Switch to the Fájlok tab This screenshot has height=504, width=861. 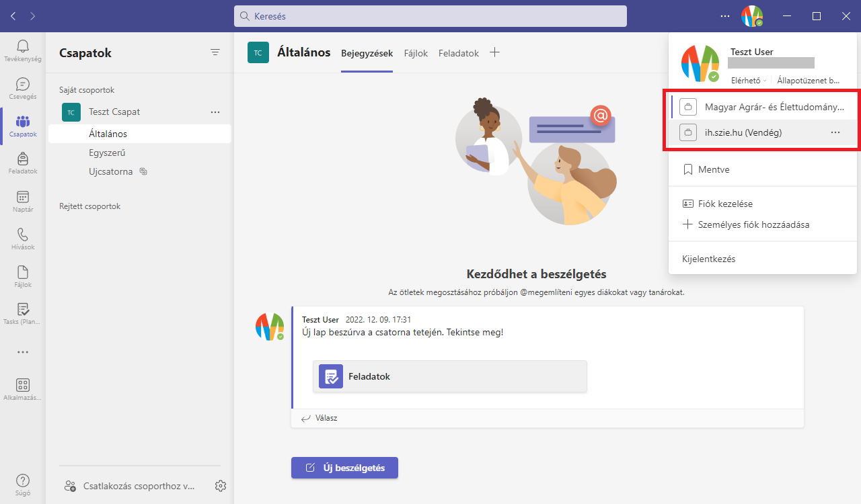[x=416, y=53]
